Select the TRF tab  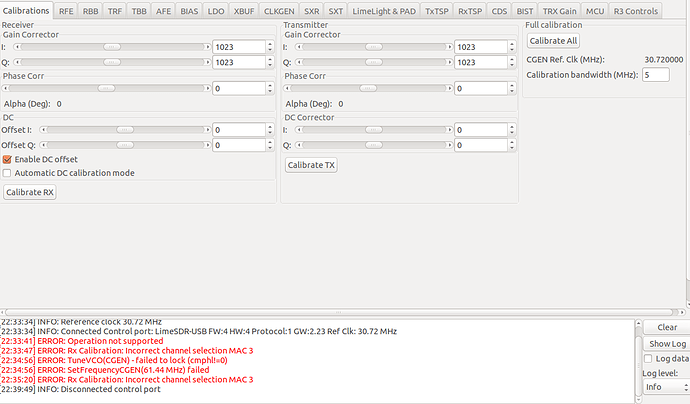coord(115,11)
